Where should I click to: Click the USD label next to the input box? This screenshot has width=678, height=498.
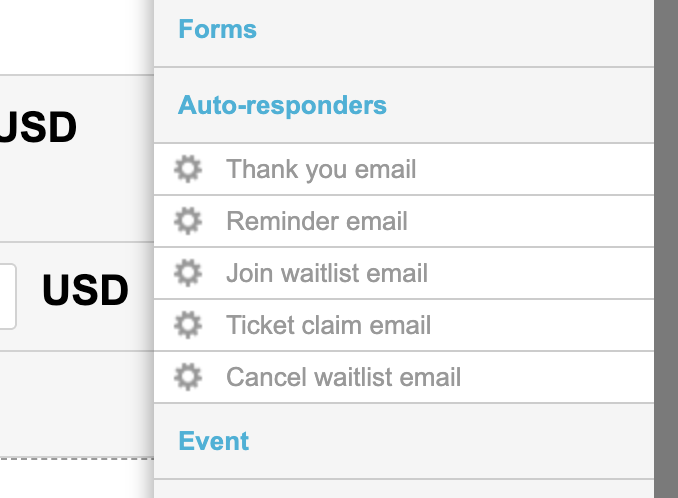(x=85, y=290)
